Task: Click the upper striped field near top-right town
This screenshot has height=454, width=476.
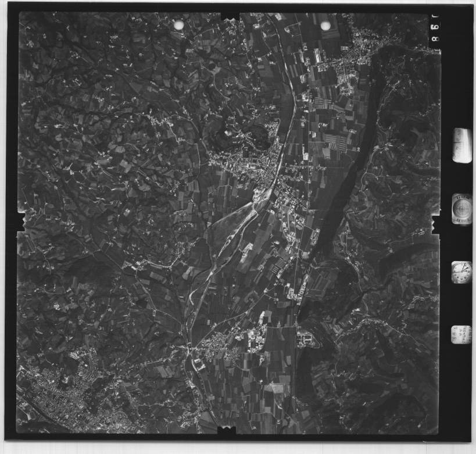Action: (x=324, y=103)
